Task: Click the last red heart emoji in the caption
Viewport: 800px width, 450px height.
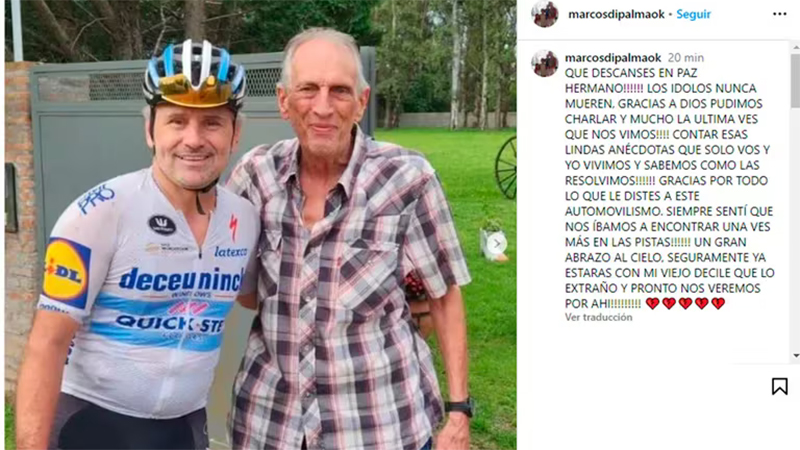Action: coord(718,304)
